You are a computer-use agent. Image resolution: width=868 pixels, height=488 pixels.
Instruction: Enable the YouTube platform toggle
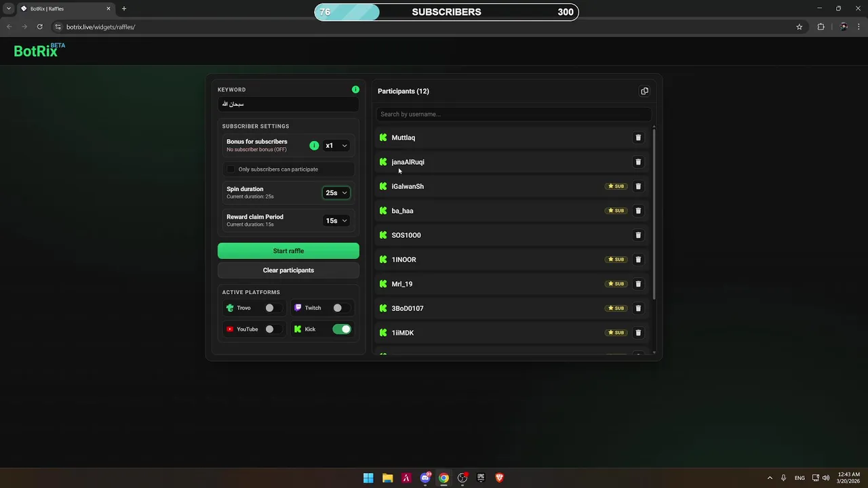click(274, 329)
